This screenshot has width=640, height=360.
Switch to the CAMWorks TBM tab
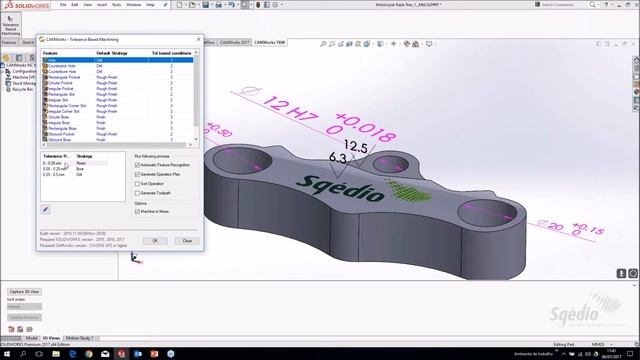[269, 42]
